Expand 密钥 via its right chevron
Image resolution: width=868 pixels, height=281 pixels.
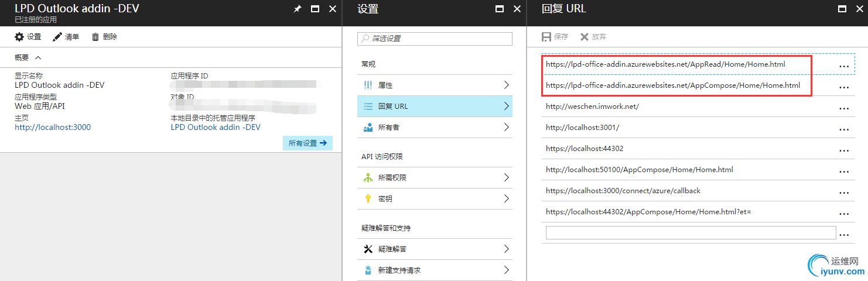[506, 198]
